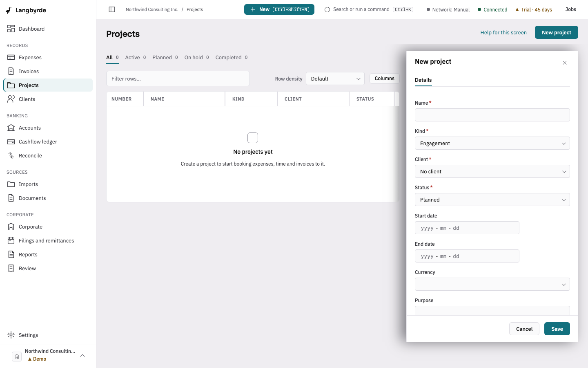Sort by the NUMBER column header
Image resolution: width=588 pixels, height=368 pixels.
125,99
